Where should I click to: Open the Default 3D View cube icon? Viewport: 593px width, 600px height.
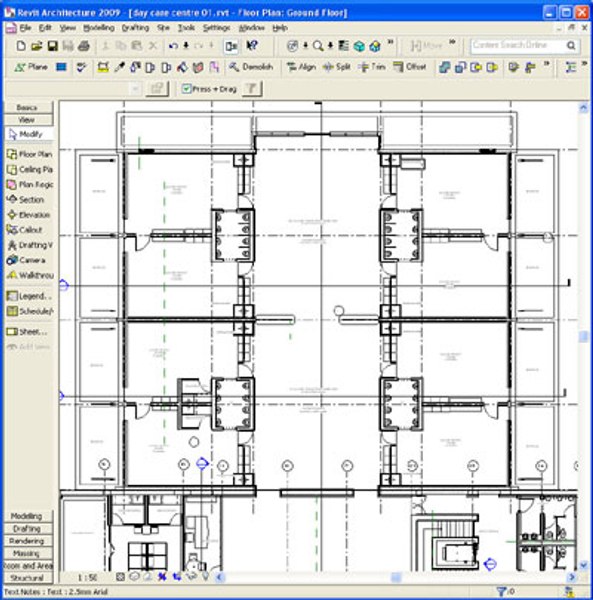point(359,46)
